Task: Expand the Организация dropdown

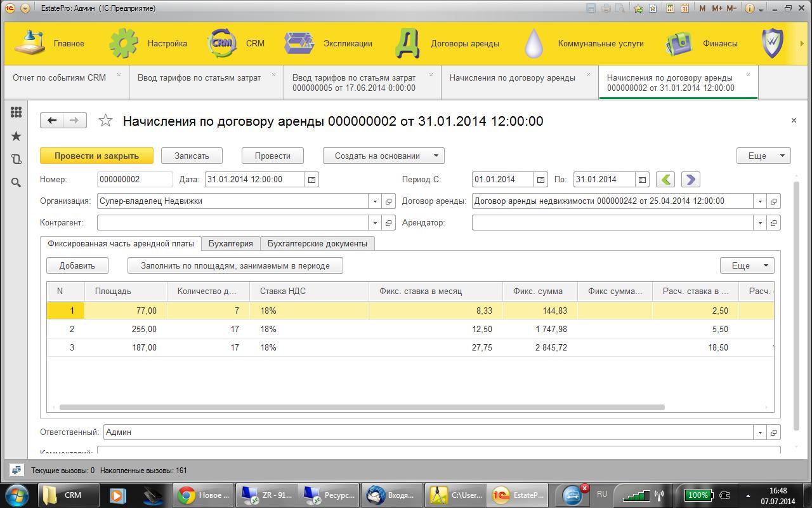Action: pos(376,201)
